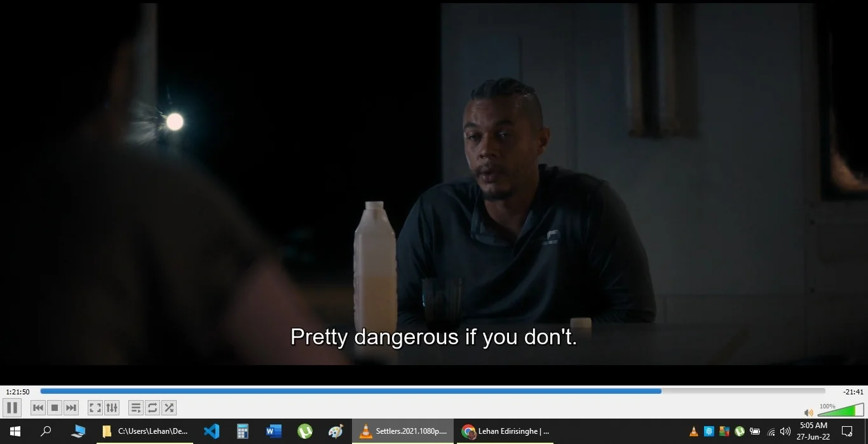Open the Windows Start menu
Image resolution: width=868 pixels, height=444 pixels.
(15, 431)
